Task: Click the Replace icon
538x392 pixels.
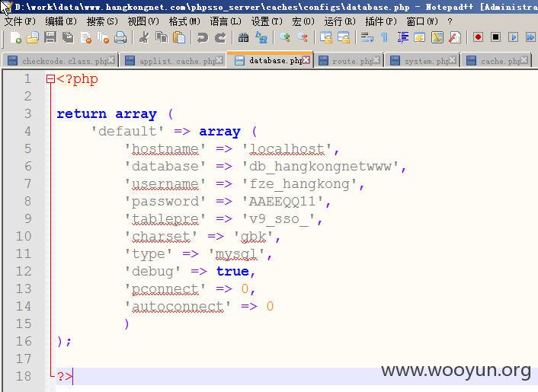Action: tap(261, 37)
